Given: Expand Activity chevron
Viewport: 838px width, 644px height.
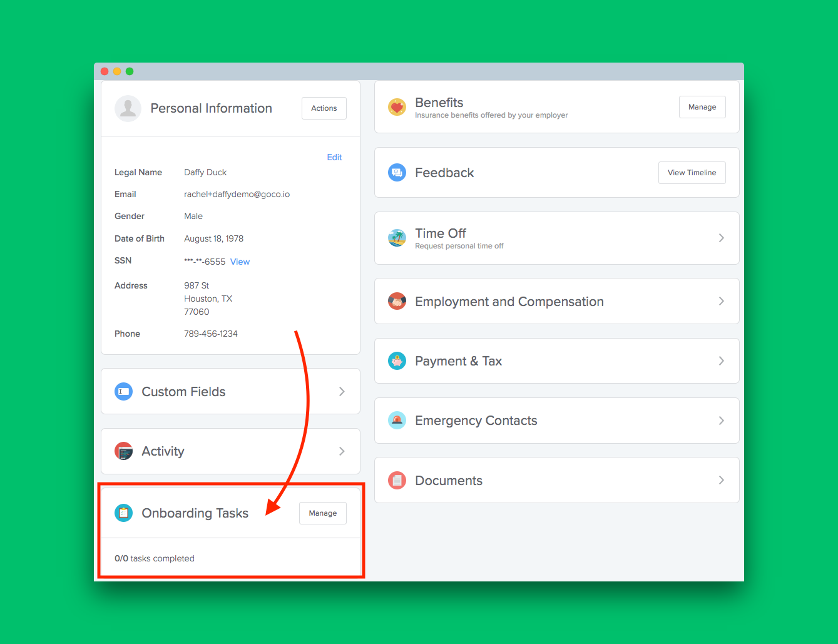Looking at the screenshot, I should coord(342,451).
